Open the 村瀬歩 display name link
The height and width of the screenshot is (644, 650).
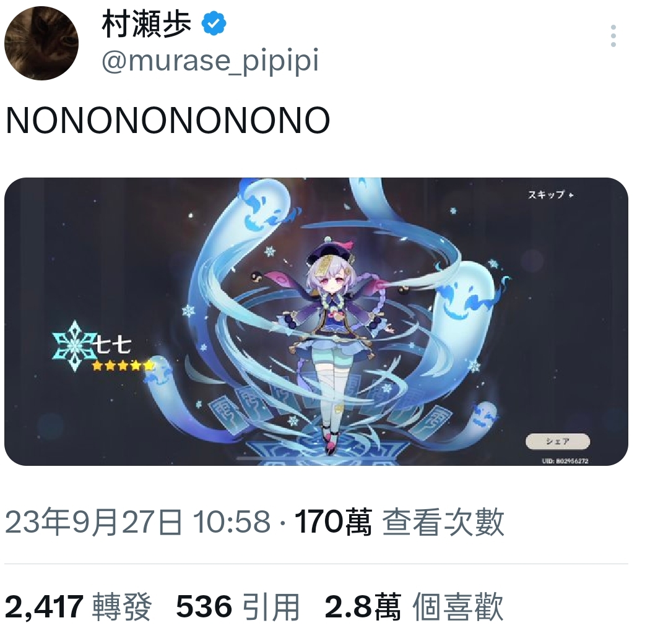(147, 24)
